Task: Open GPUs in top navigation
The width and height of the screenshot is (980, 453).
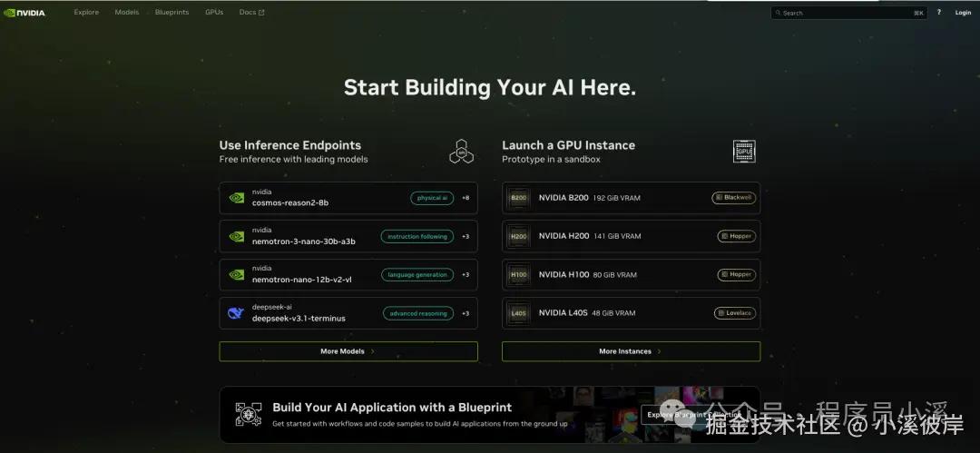Action: [x=214, y=13]
